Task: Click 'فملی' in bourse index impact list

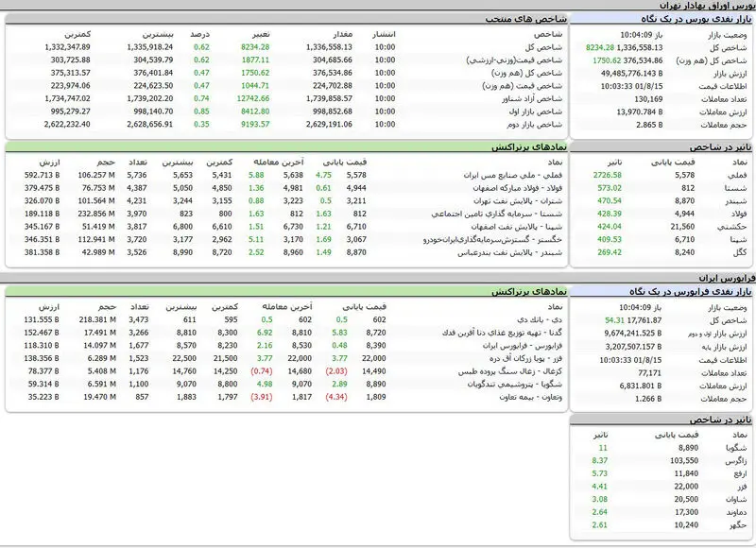Action: coord(738,176)
